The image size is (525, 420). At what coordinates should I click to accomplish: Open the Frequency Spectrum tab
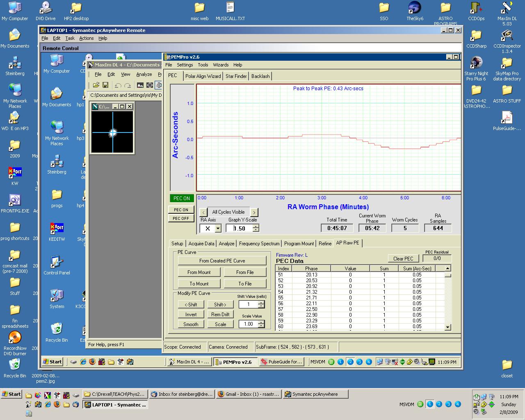pyautogui.click(x=259, y=244)
